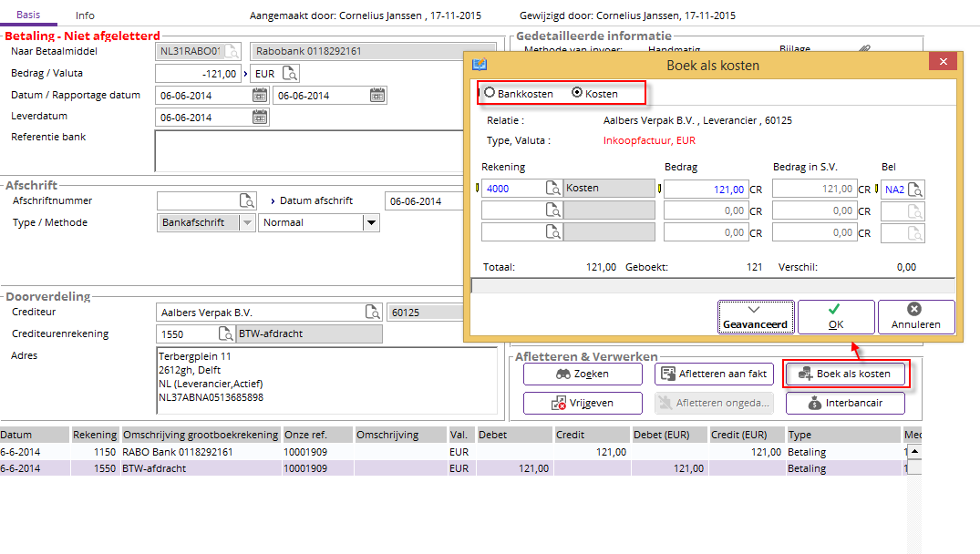This screenshot has width=980, height=554.
Task: Switch to the Basis tab
Action: [28, 15]
